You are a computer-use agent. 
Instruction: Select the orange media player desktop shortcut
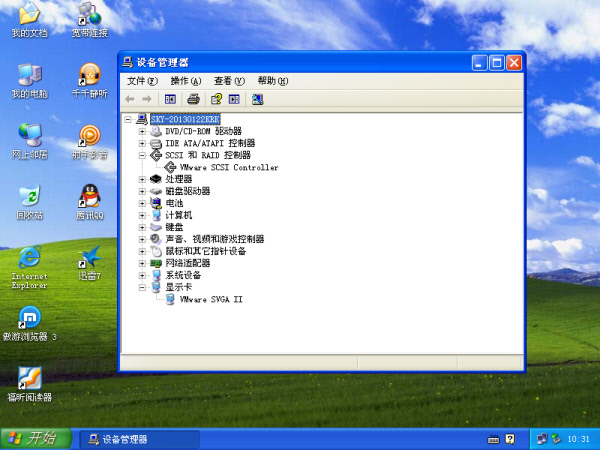90,142
